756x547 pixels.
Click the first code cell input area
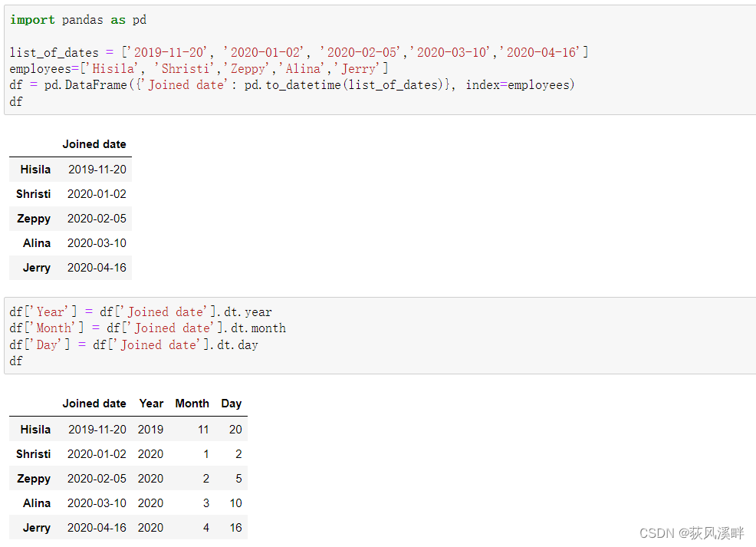pyautogui.click(x=380, y=60)
